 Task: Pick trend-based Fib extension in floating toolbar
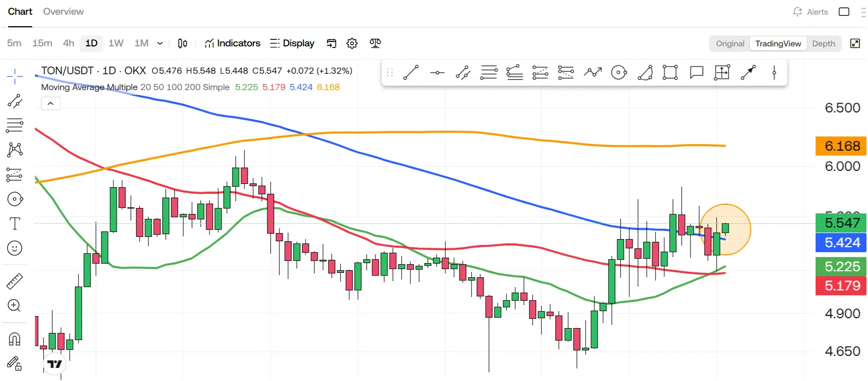(514, 73)
